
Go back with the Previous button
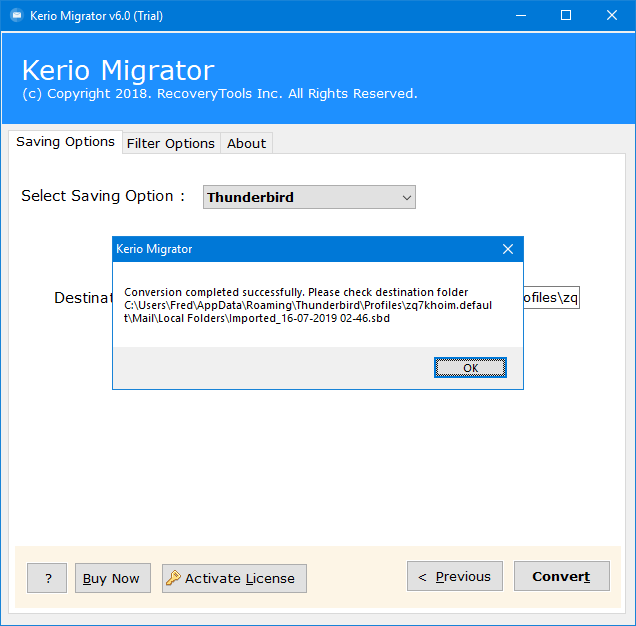pyautogui.click(x=455, y=576)
